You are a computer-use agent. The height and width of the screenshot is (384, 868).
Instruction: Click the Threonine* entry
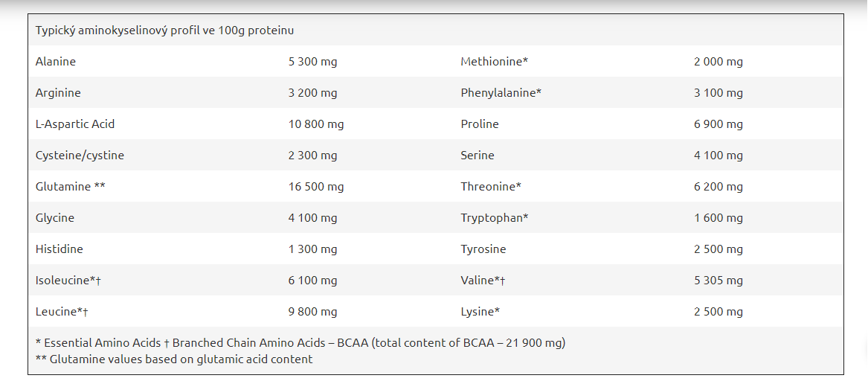point(491,187)
